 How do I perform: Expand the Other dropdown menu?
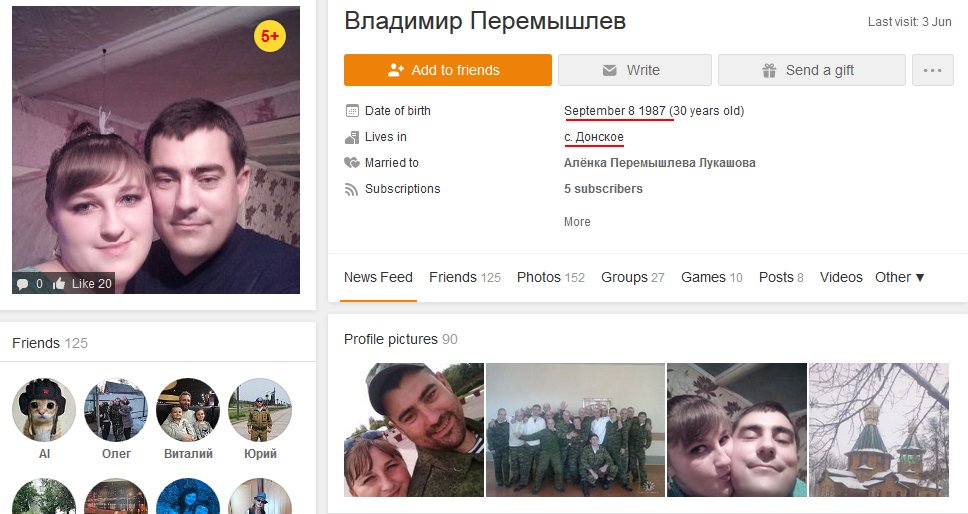899,278
